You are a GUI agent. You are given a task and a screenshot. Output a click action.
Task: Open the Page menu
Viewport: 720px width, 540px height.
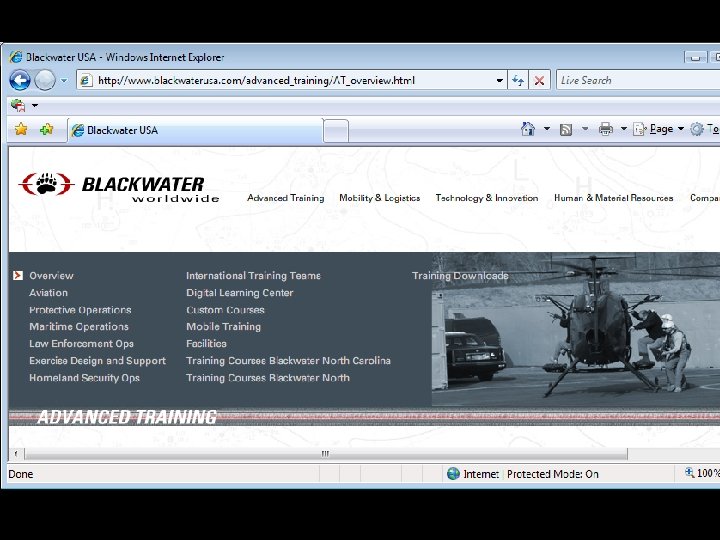click(x=658, y=129)
